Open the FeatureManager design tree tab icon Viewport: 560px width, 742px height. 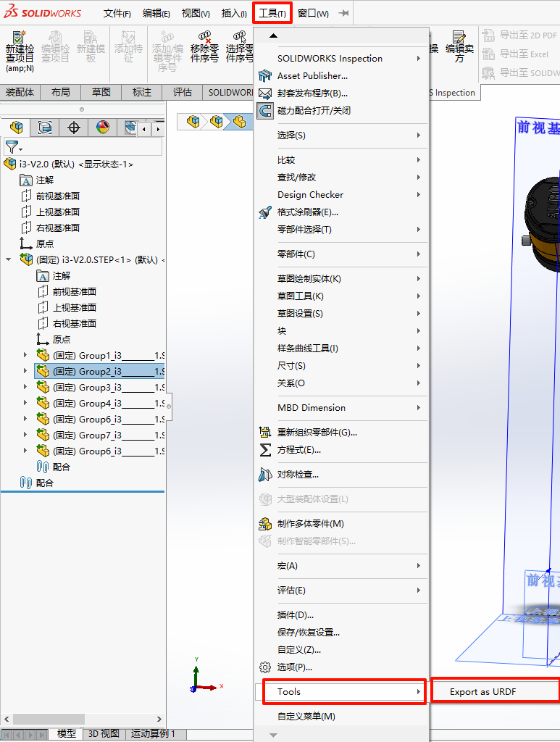click(x=17, y=128)
